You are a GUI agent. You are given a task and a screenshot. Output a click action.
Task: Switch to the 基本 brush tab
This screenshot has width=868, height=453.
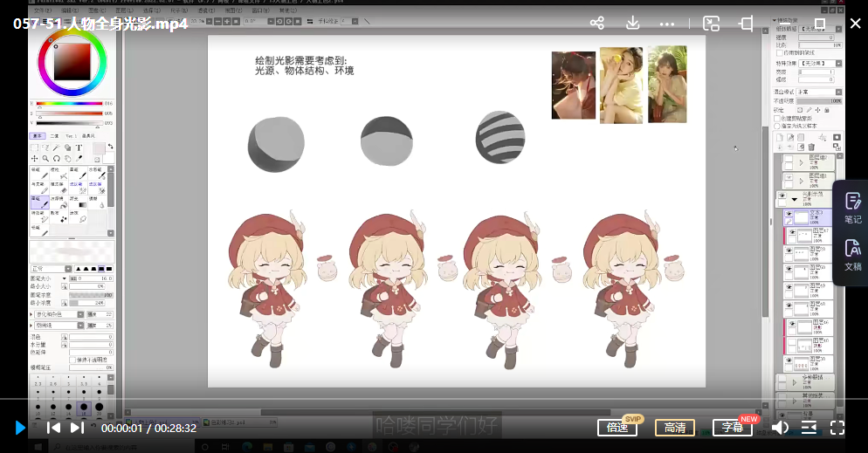37,135
